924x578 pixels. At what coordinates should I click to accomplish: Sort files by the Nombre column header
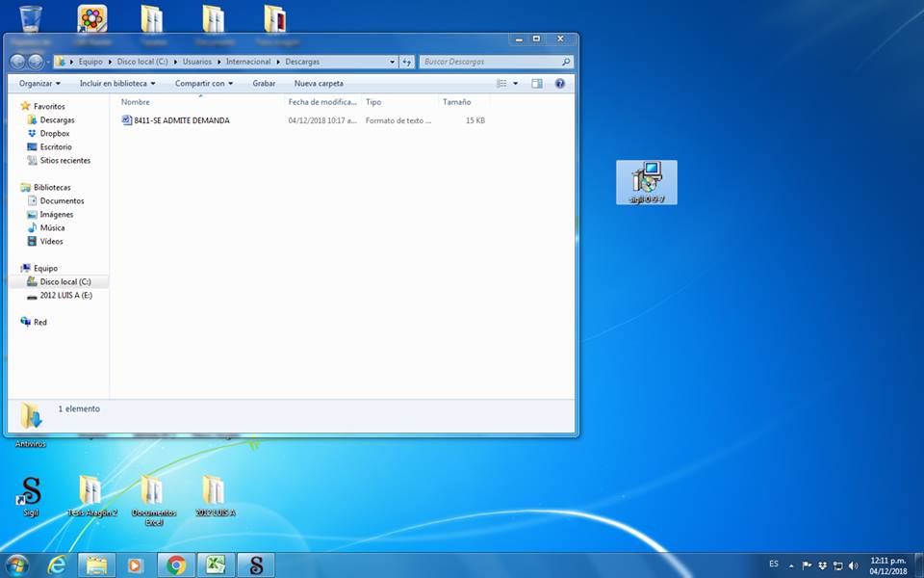(136, 102)
